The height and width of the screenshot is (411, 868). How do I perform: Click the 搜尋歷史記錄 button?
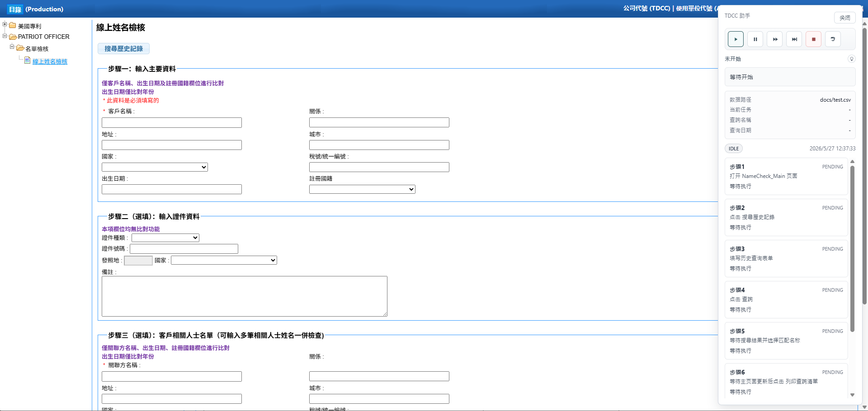pos(123,48)
